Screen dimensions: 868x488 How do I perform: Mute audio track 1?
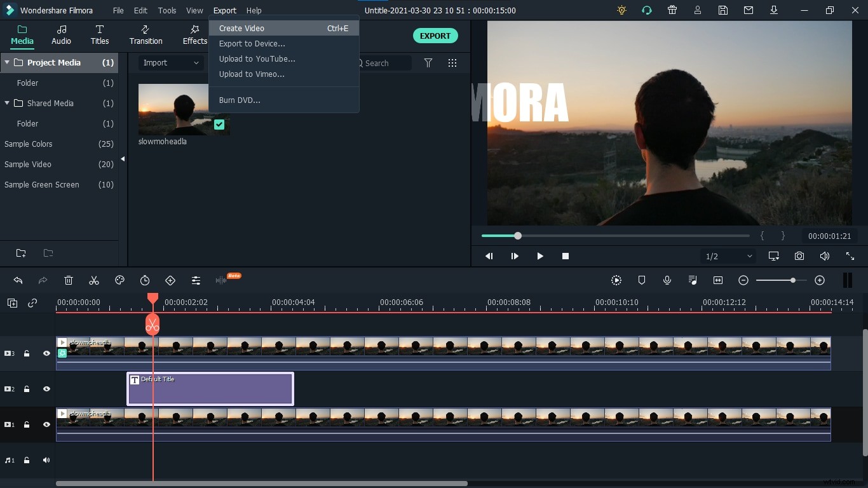[x=46, y=460]
